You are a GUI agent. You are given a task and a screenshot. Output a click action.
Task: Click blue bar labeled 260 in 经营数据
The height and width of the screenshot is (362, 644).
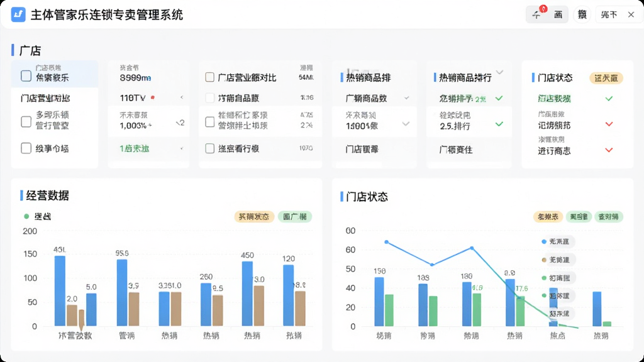tap(206, 304)
